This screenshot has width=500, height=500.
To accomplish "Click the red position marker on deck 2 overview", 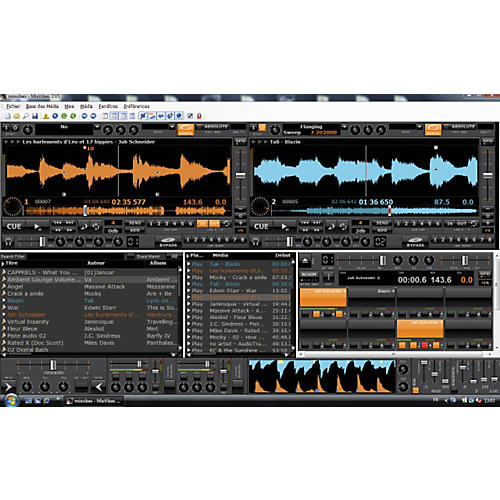I will (x=389, y=211).
